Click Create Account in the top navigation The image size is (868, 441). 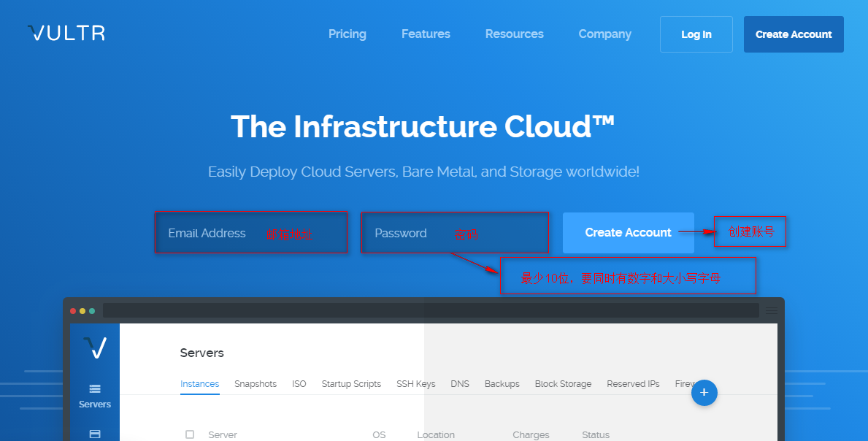point(794,34)
